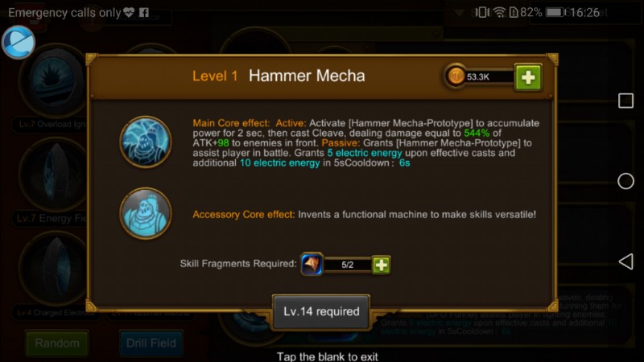Tap the Android home circle button
Image resolution: width=644 pixels, height=362 pixels.
coord(625,181)
